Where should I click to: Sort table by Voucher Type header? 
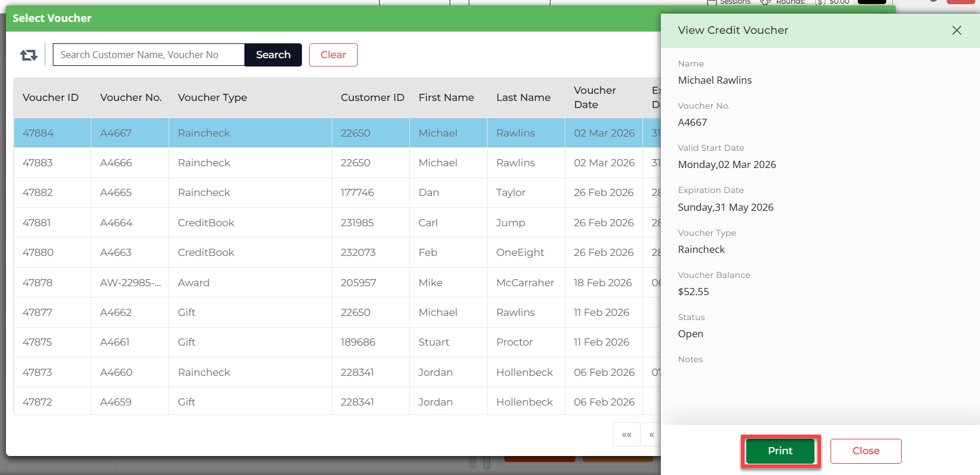(212, 97)
